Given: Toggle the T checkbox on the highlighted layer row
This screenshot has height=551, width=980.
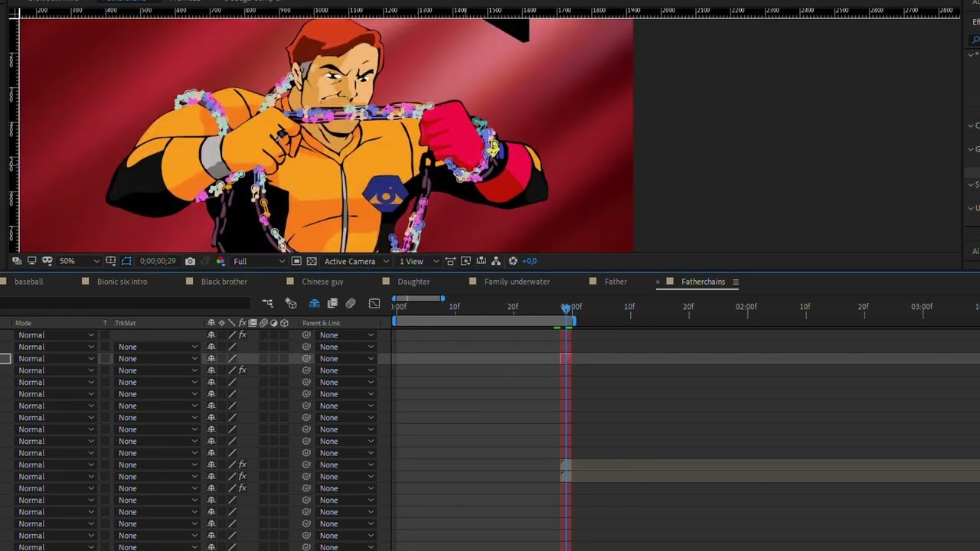Looking at the screenshot, I should (106, 359).
